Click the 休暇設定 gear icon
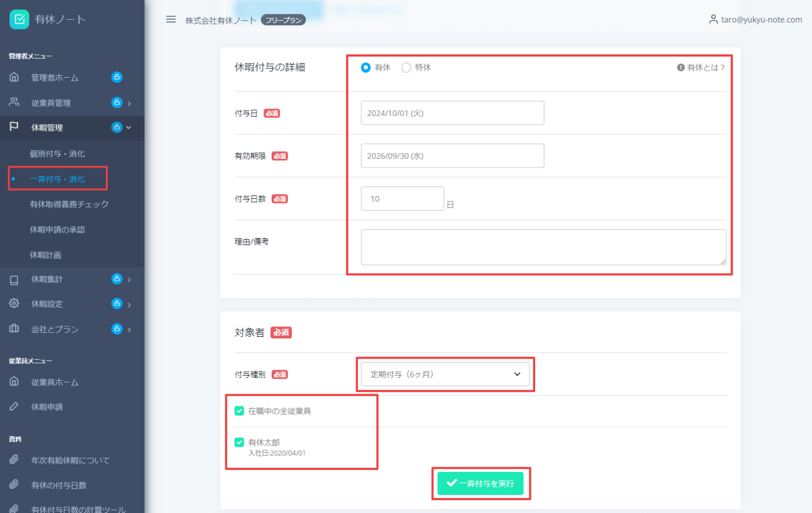 click(x=14, y=303)
